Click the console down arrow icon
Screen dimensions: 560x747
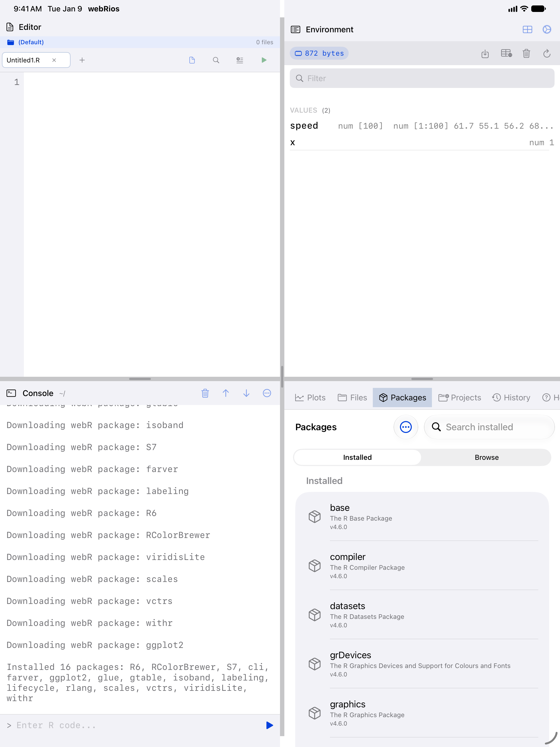246,393
